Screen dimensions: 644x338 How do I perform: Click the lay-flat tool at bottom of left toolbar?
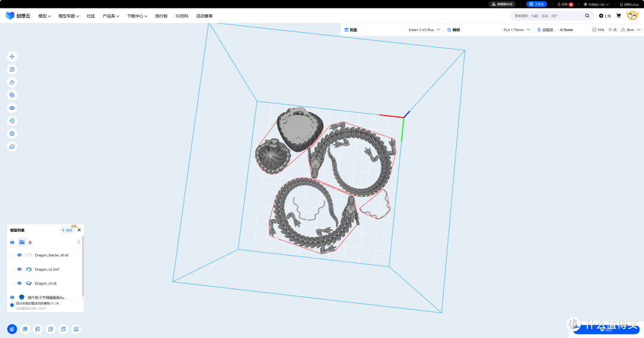(12, 146)
